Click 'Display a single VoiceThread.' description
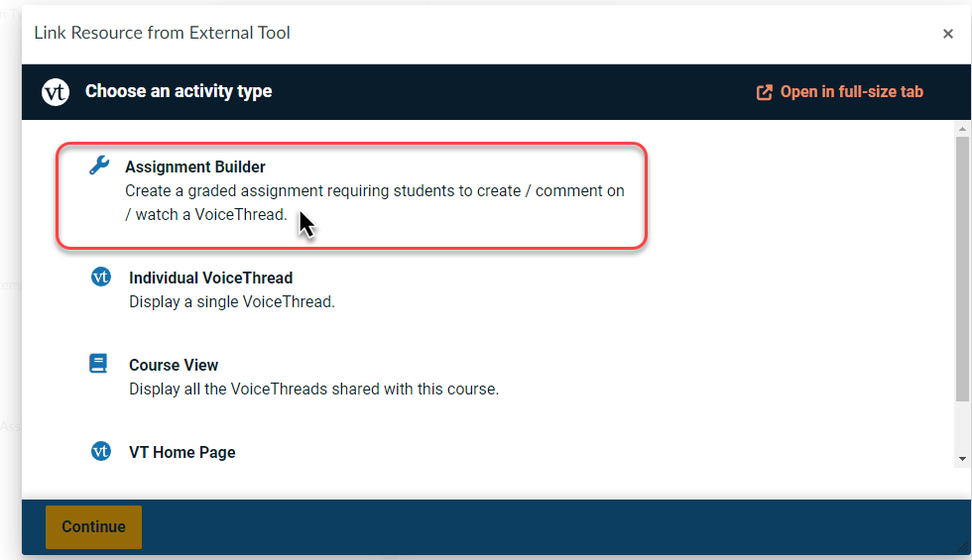Viewport: 972px width, 560px height. tap(232, 301)
